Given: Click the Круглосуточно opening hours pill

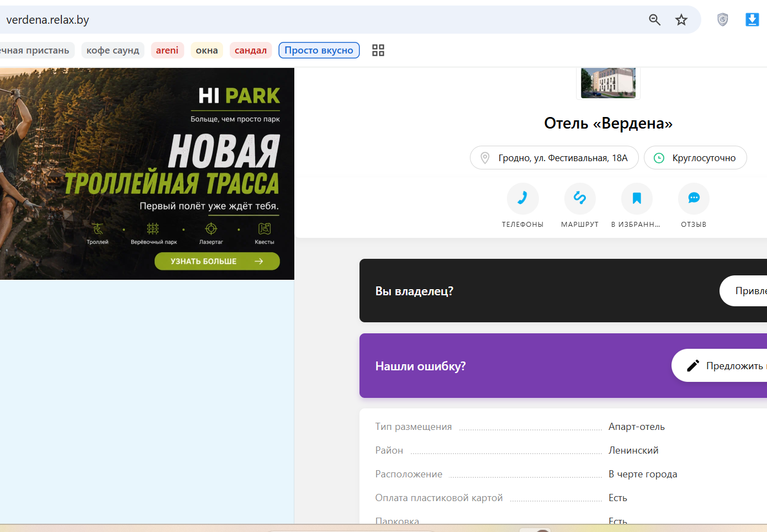Looking at the screenshot, I should (x=695, y=158).
